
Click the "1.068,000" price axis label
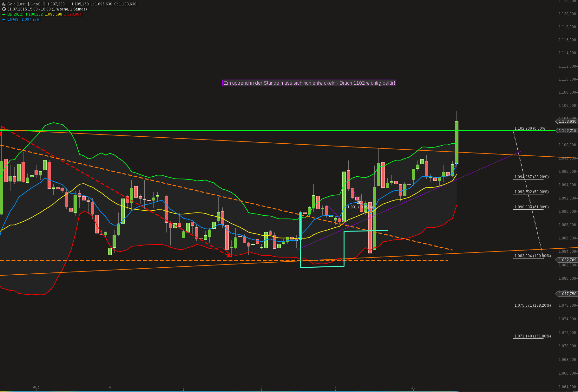(567, 360)
